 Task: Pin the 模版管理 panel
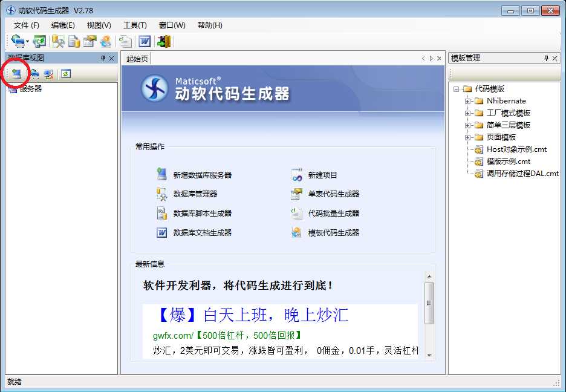546,58
